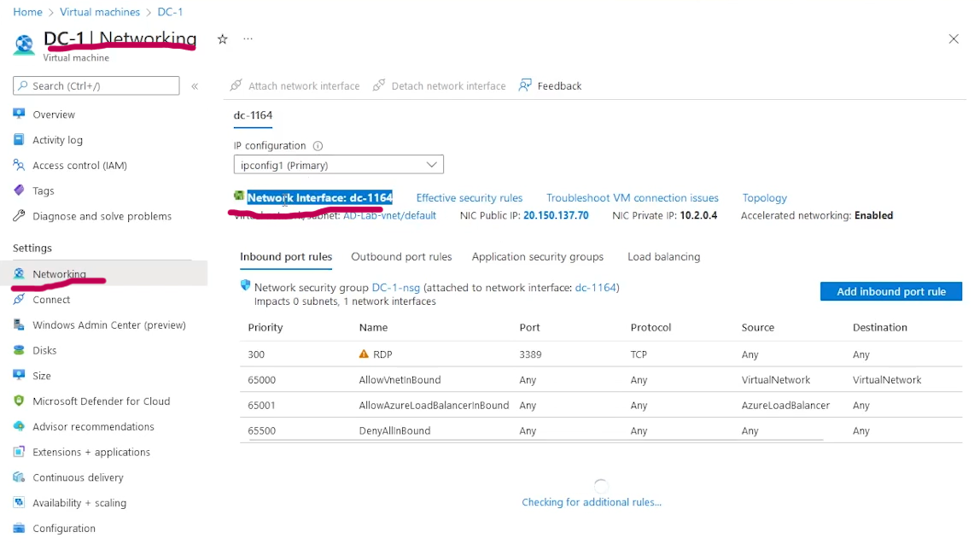Click the Availability + scaling icon

(19, 503)
